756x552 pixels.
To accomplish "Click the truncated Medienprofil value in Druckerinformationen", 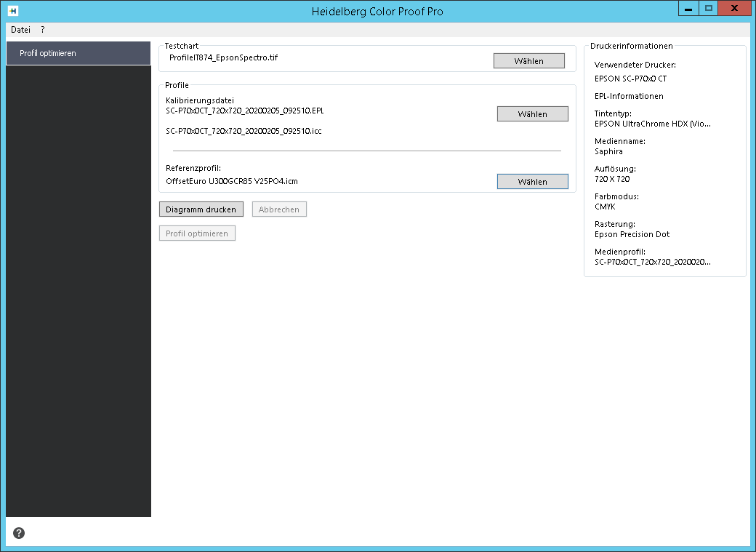I will tap(652, 262).
